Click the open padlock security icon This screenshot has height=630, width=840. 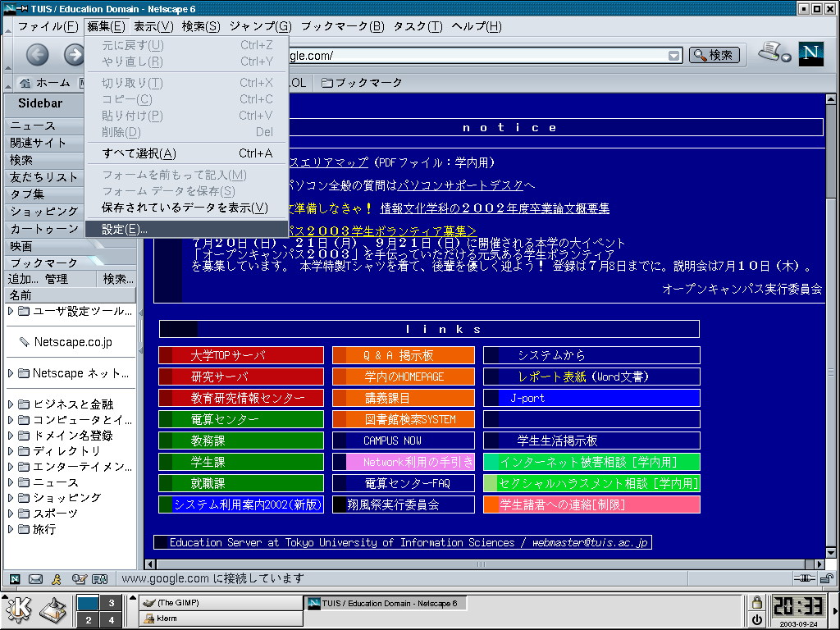827,578
